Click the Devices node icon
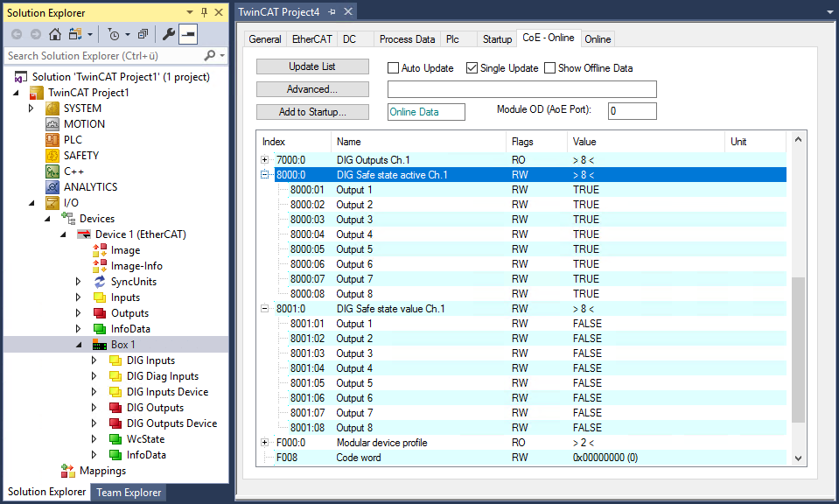839x504 pixels. 68,218
